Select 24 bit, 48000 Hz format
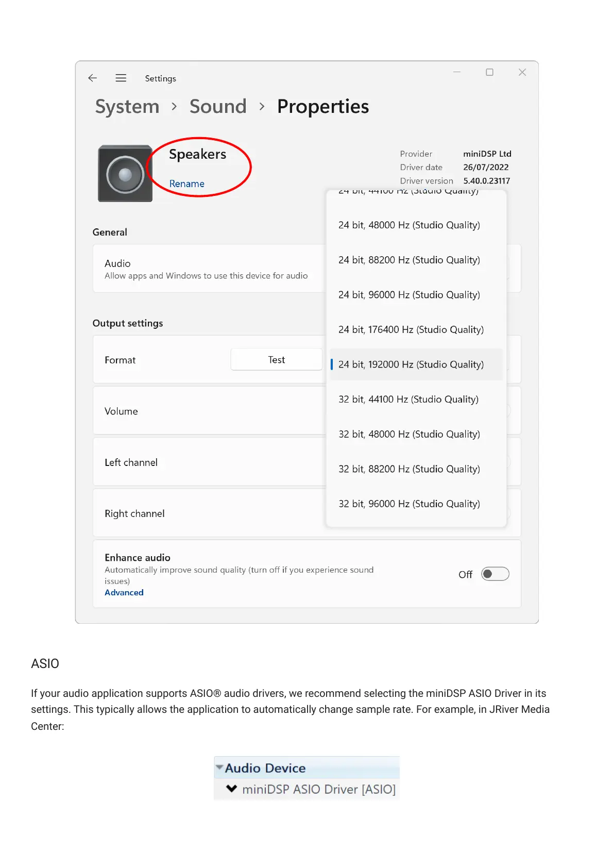The height and width of the screenshot is (868, 613). 409,225
